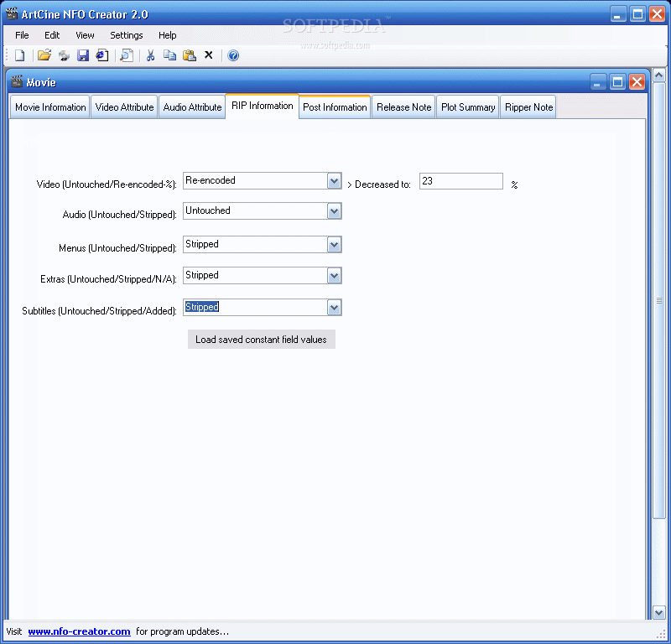Open the Settings menu
Screen dimensions: 671x644
tap(127, 35)
